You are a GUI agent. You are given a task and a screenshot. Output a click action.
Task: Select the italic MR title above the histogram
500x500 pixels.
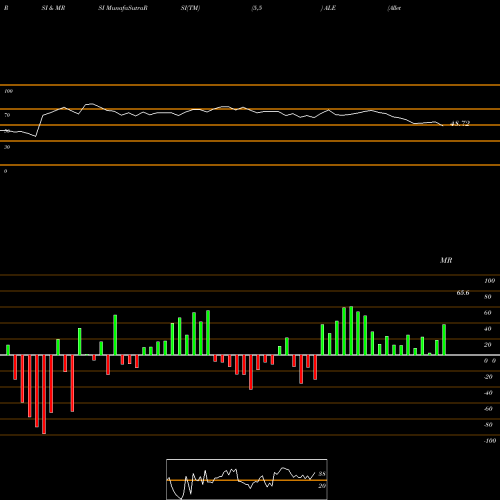[x=446, y=260]
